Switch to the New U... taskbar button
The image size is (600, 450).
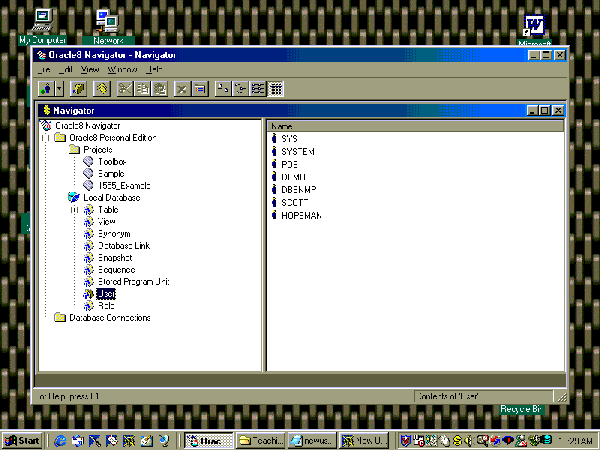(364, 441)
